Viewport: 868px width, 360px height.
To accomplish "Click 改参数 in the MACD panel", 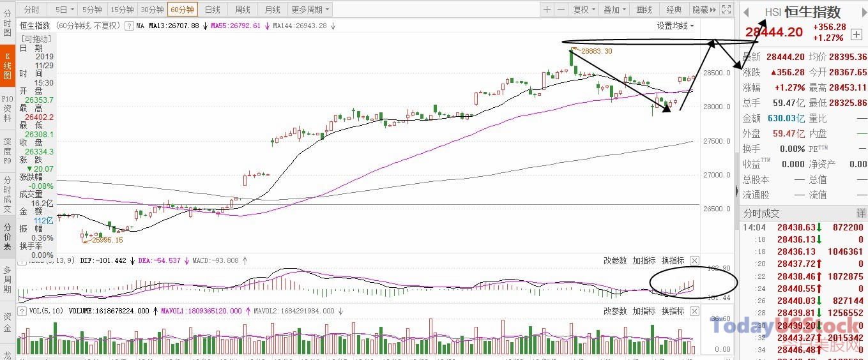I will point(615,260).
